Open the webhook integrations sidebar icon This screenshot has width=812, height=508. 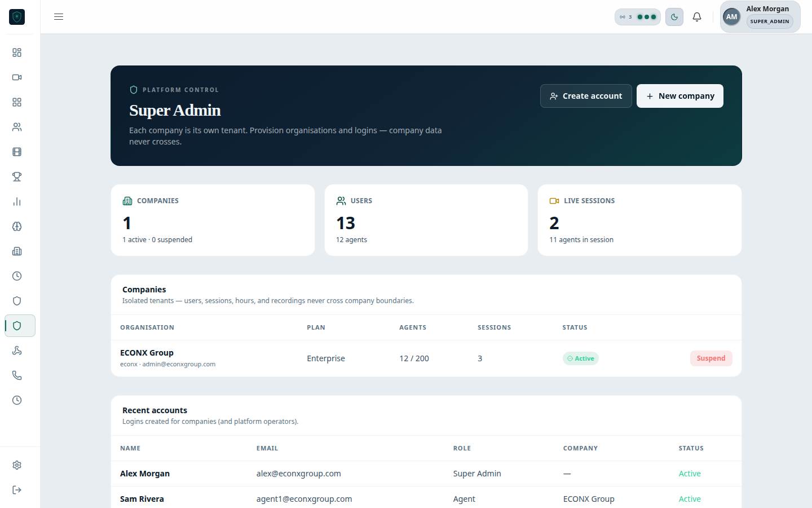click(x=17, y=351)
